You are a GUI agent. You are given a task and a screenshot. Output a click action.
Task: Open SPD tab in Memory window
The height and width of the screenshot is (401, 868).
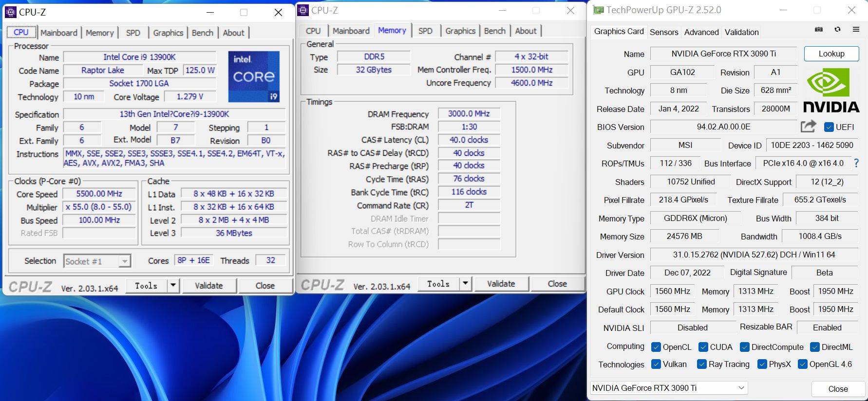pyautogui.click(x=425, y=31)
